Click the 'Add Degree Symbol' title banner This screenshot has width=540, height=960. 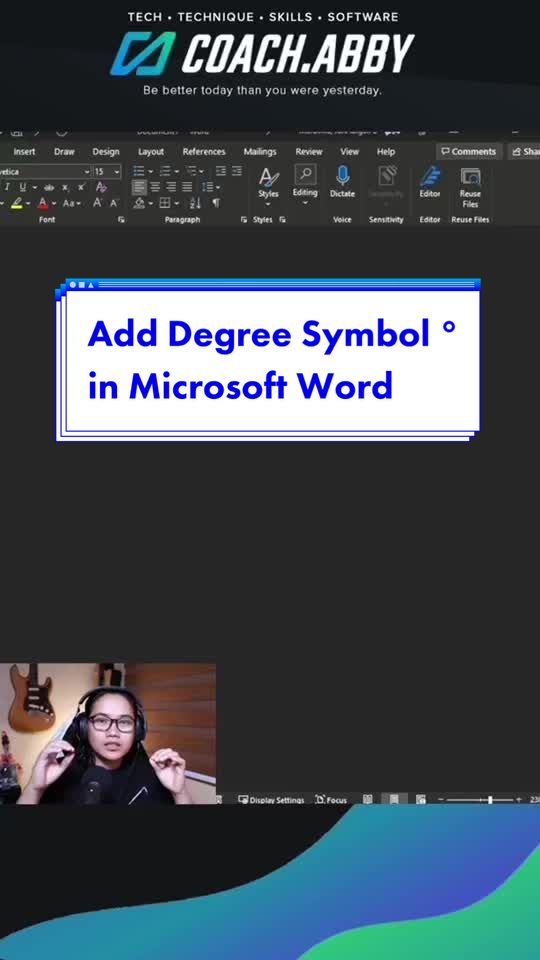[268, 360]
